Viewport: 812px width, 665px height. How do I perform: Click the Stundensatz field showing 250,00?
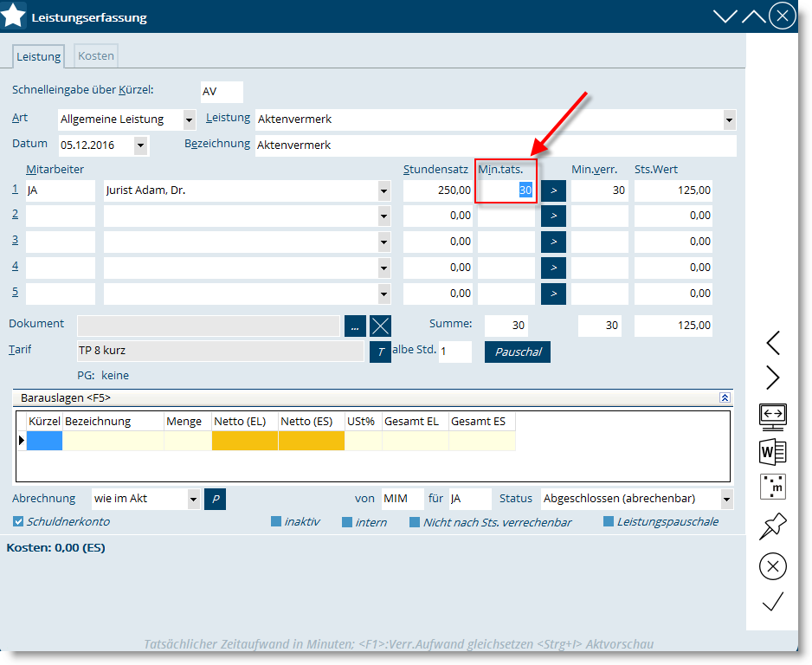(438, 190)
